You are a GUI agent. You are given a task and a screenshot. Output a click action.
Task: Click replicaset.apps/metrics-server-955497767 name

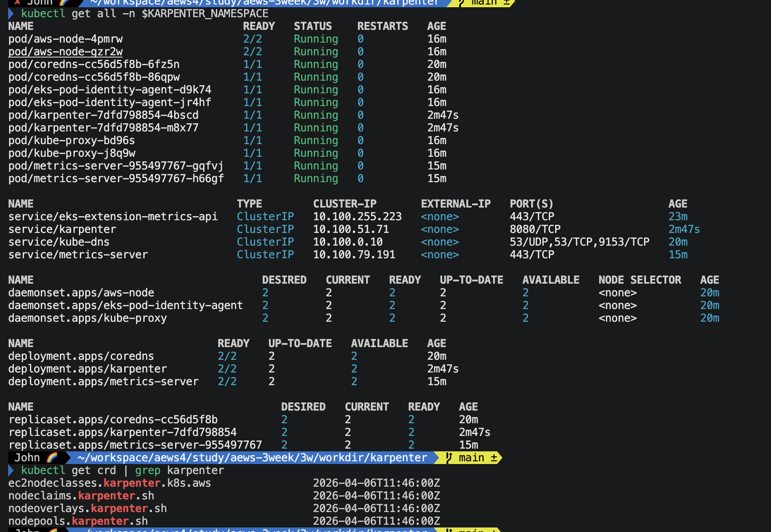[135, 445]
